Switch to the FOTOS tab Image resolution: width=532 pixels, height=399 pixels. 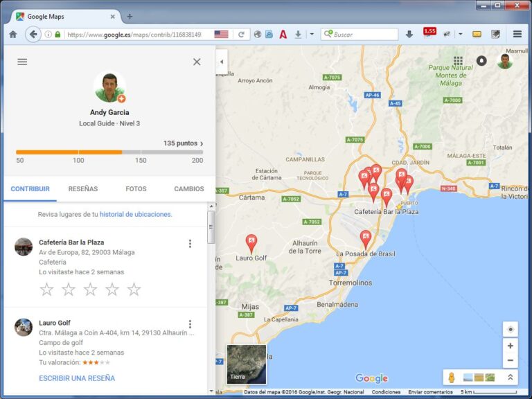pyautogui.click(x=136, y=189)
